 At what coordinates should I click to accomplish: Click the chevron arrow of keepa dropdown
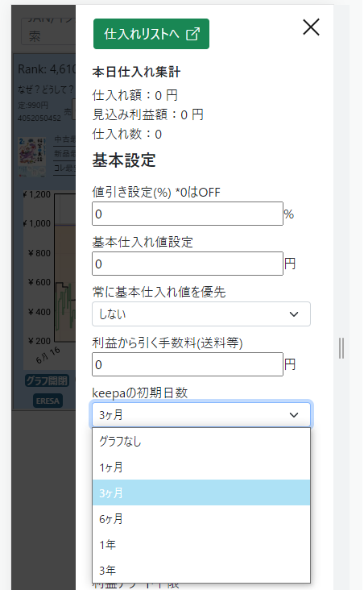294,414
